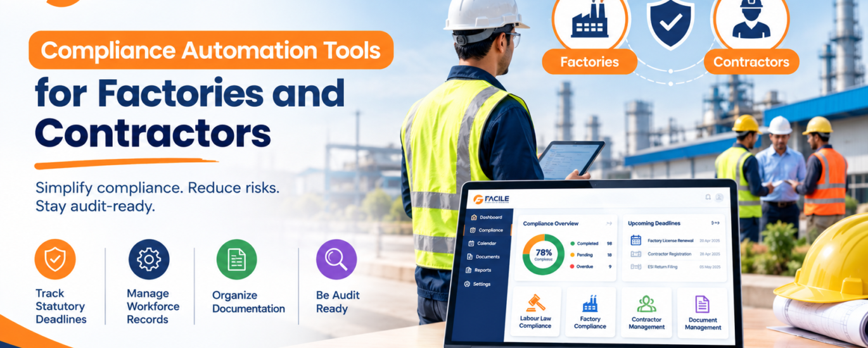Click the Settings gear icon in sidebar
This screenshot has width=868, height=348.
pyautogui.click(x=467, y=284)
